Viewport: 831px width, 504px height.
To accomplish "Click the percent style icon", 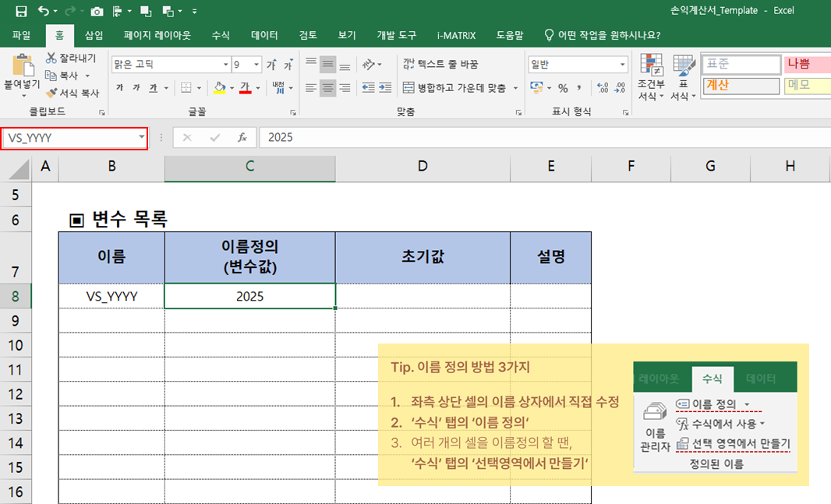I will pos(562,87).
